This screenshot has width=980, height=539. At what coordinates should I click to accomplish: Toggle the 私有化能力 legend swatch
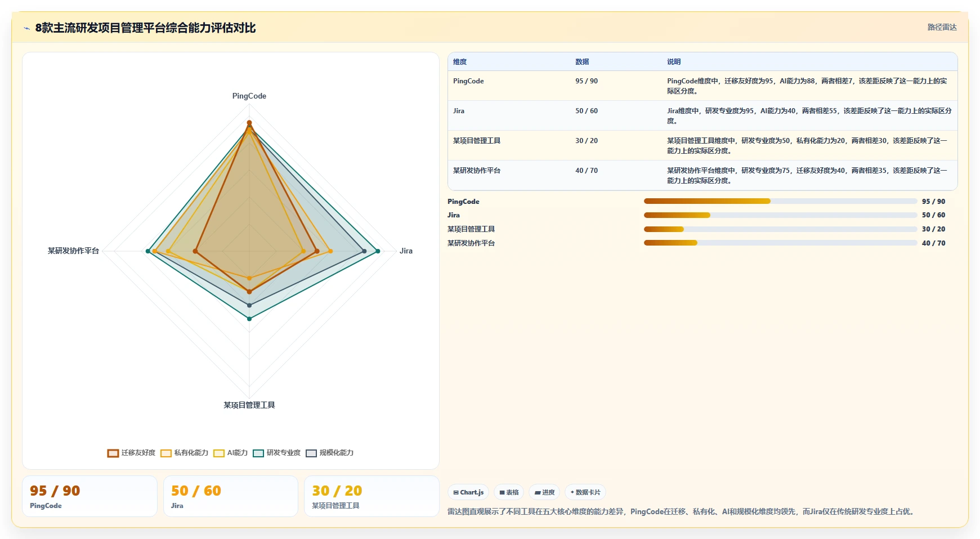coord(166,453)
